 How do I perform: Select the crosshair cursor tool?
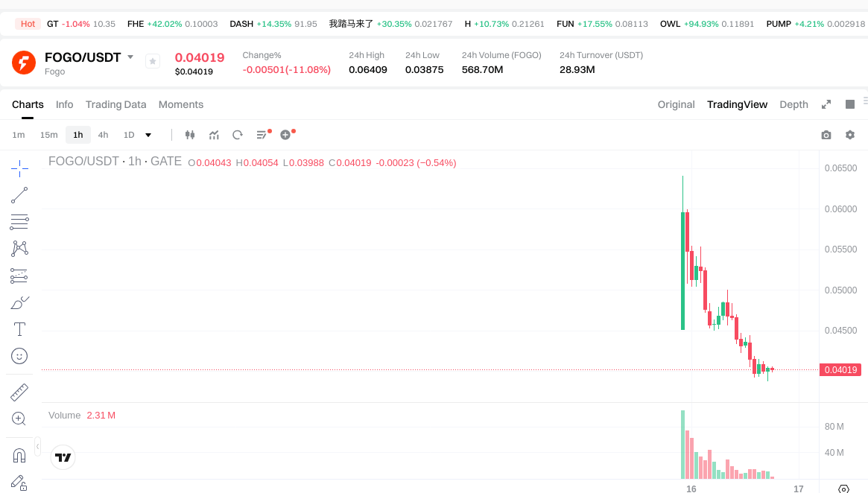pos(19,168)
